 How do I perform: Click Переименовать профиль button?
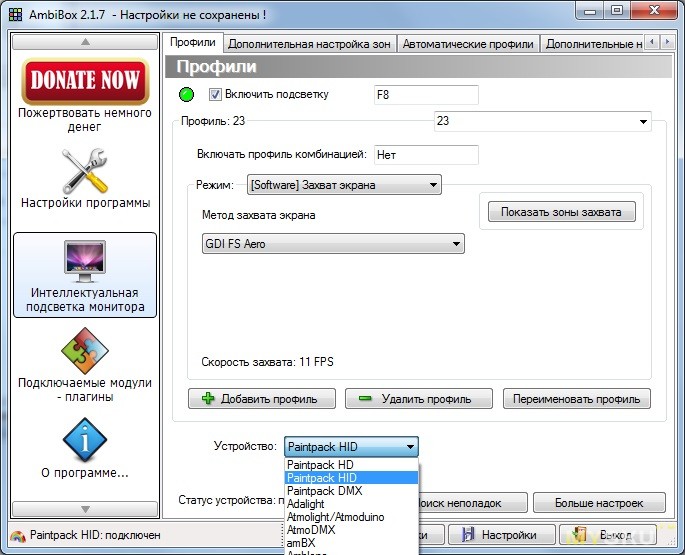577,399
